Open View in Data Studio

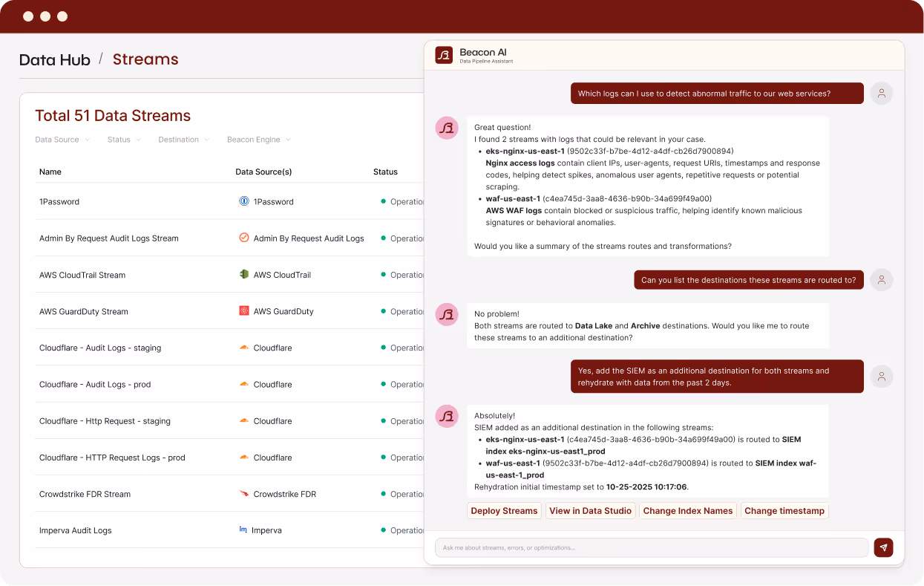[x=590, y=510]
